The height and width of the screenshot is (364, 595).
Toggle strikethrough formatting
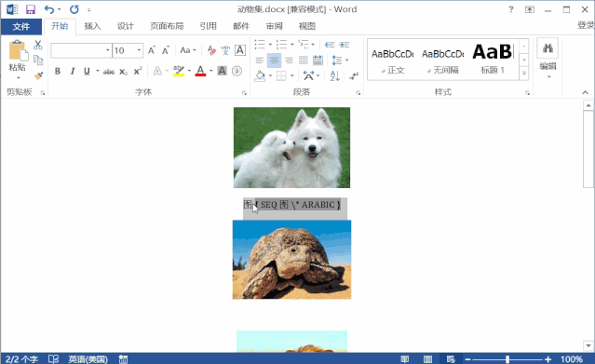click(109, 72)
